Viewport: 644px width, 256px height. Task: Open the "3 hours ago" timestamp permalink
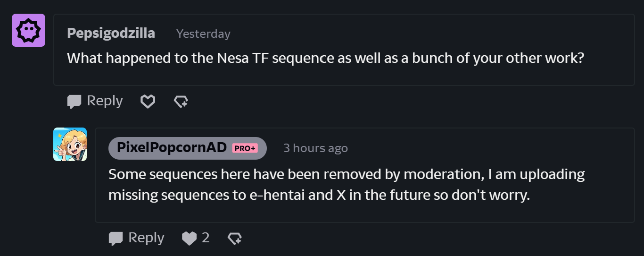[x=315, y=148]
